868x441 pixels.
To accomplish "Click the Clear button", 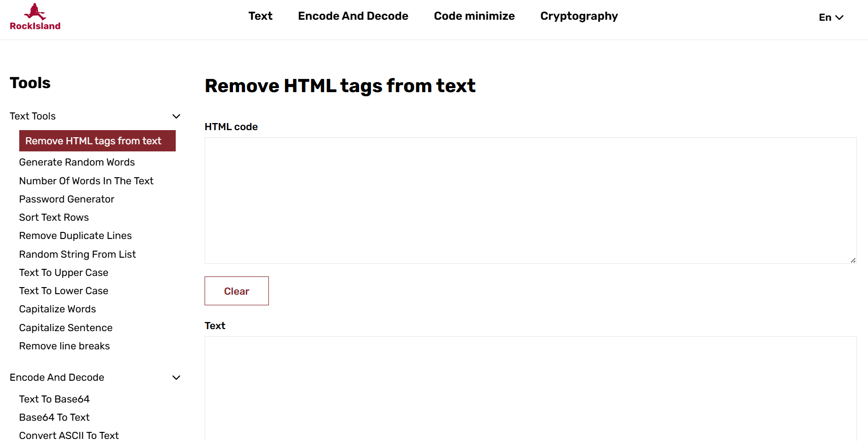I will [236, 291].
